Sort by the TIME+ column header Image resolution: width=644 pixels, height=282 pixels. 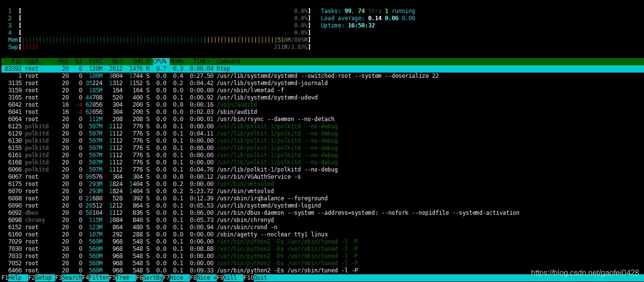pos(202,61)
